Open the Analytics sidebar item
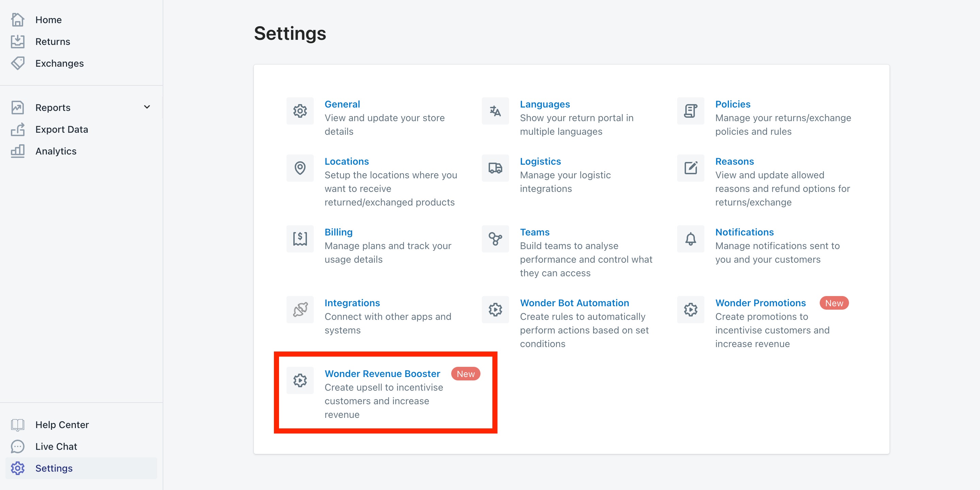This screenshot has width=980, height=490. click(55, 151)
